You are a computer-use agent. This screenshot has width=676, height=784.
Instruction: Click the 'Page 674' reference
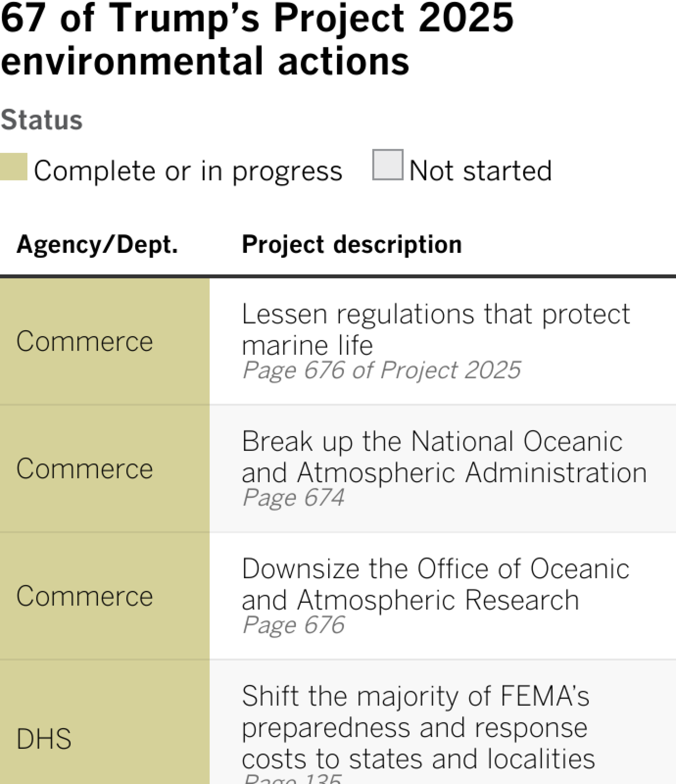pyautogui.click(x=293, y=497)
